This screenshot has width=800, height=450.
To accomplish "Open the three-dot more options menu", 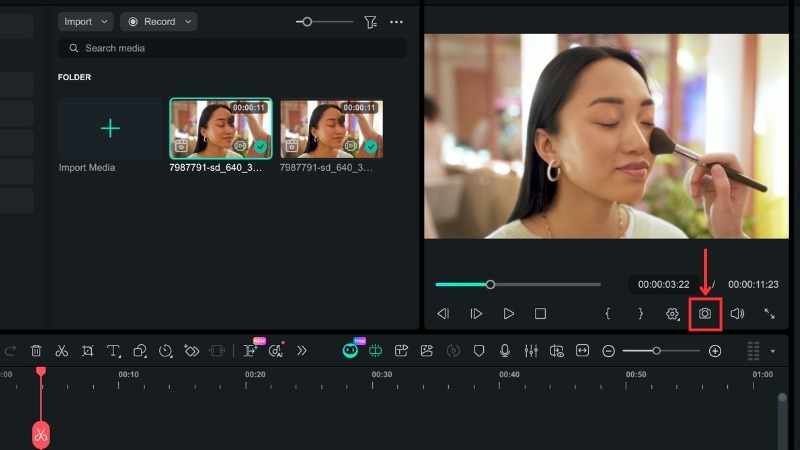I will click(x=396, y=21).
